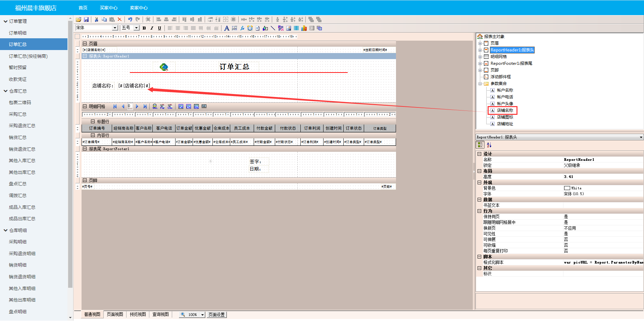Open the 卖家中心 top menu
This screenshot has width=644, height=321.
(139, 8)
